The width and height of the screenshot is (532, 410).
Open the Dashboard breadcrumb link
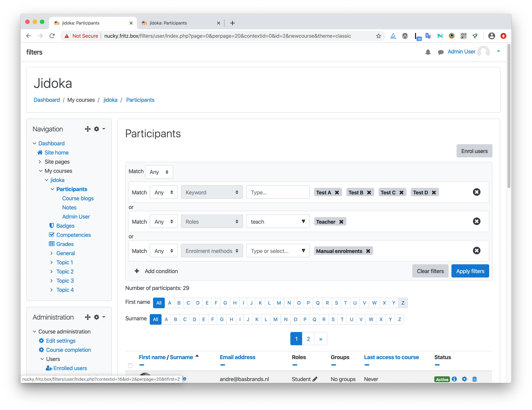coord(46,100)
